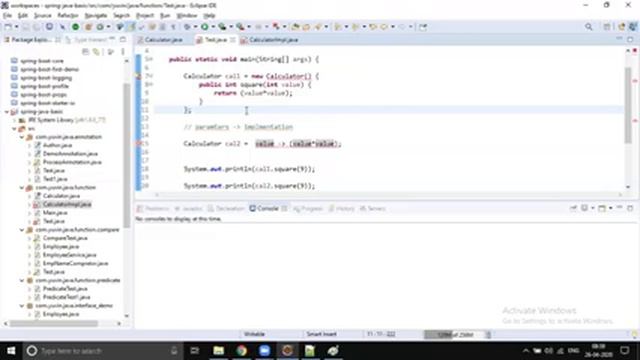Click the Windows taskbar search box

point(102,351)
